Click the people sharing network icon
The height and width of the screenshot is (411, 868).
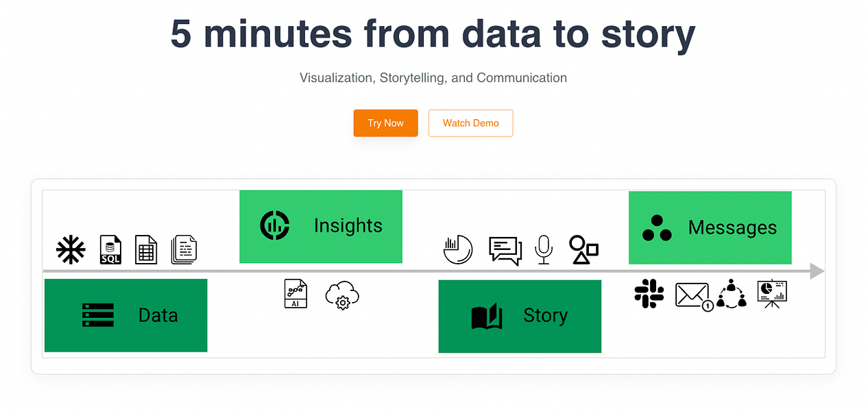click(x=732, y=293)
